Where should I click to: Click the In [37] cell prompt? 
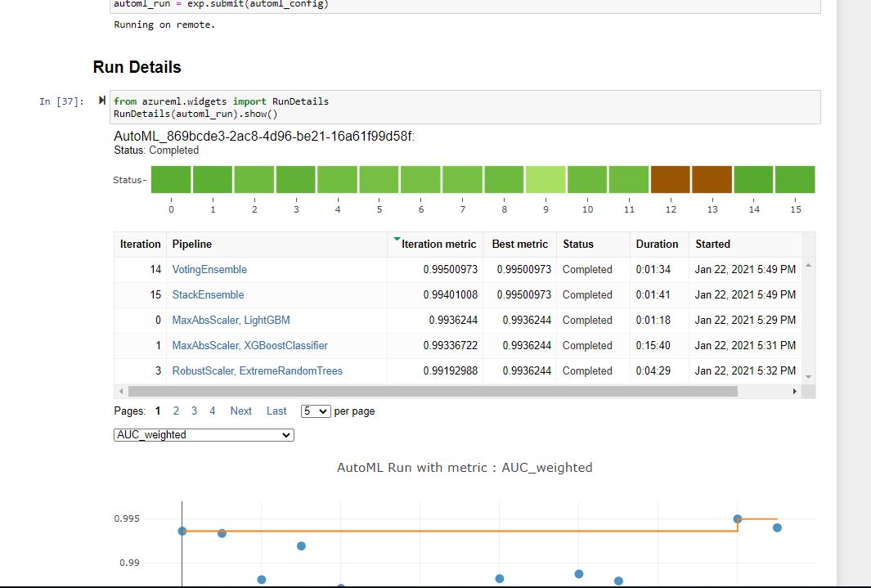[x=61, y=101]
